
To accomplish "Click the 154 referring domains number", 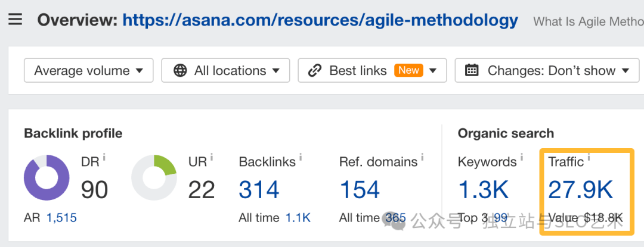I will [x=360, y=190].
